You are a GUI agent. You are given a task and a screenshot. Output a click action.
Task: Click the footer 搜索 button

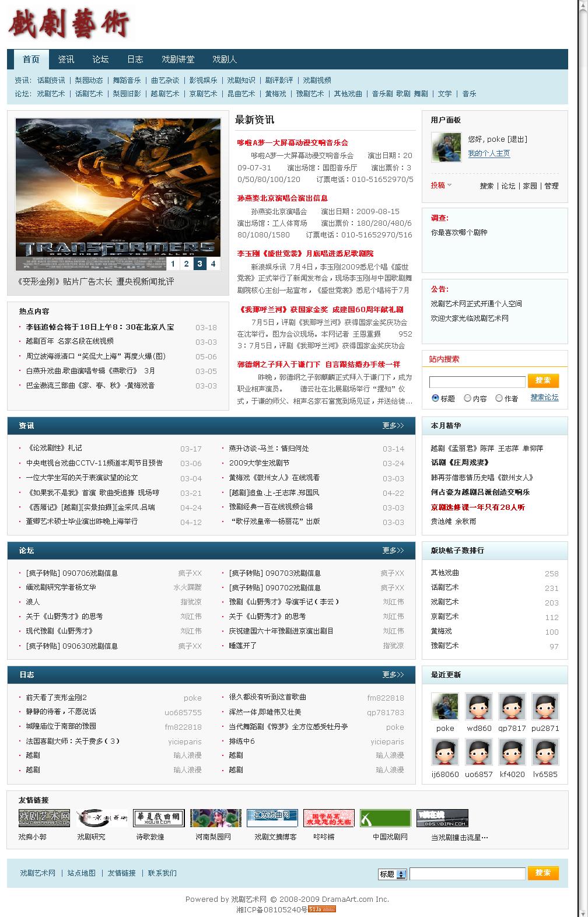pos(543,873)
